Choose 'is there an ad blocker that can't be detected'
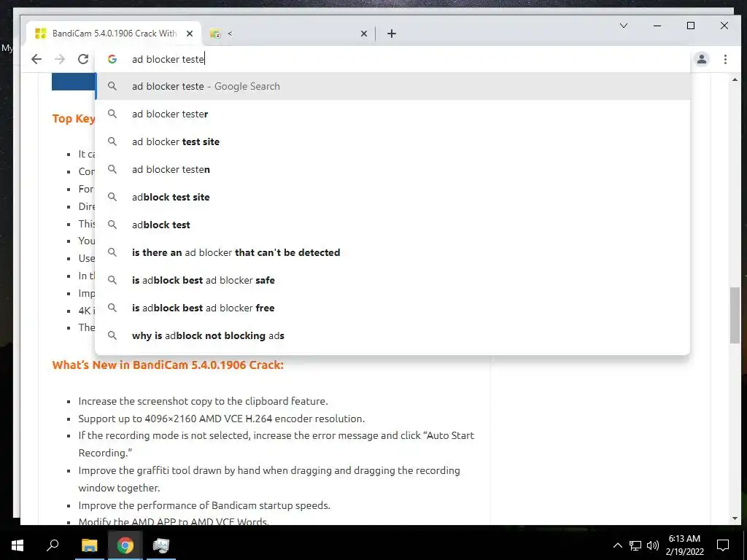Screen dimensions: 747x560 392,252
